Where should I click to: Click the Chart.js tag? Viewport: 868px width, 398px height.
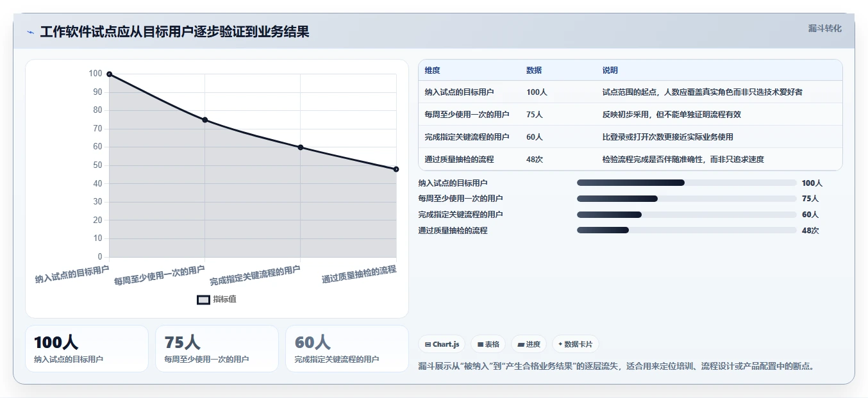coord(442,344)
